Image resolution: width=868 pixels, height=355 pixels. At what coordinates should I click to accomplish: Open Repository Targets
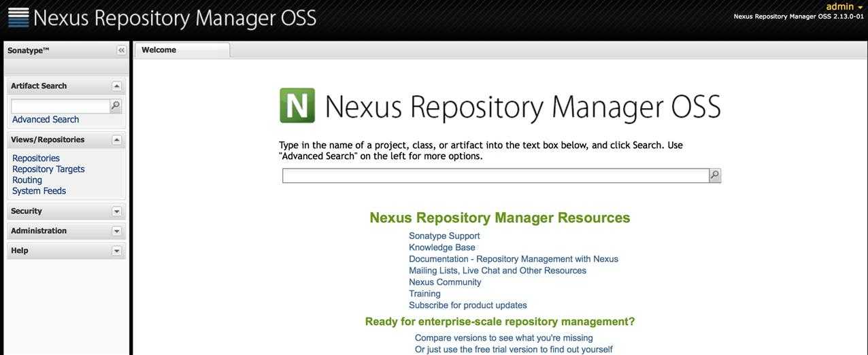click(x=48, y=169)
